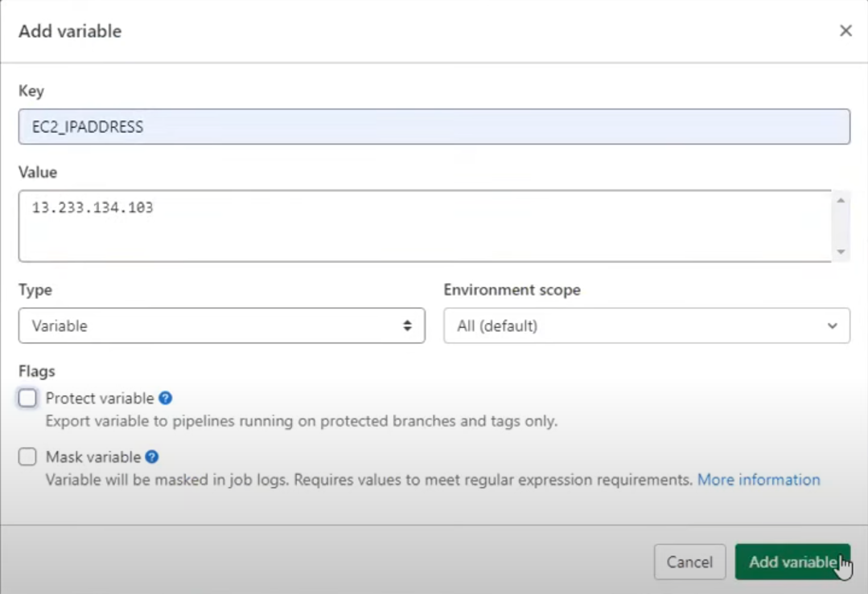Enable the Protect variable checkbox
This screenshot has height=594, width=868.
28,398
